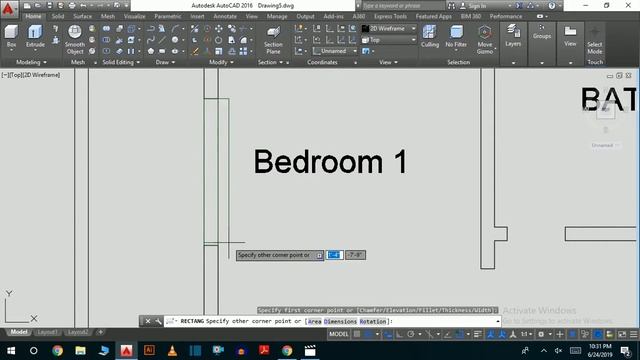The width and height of the screenshot is (640, 360).
Task: Select the Move modify tool
Action: click(219, 29)
